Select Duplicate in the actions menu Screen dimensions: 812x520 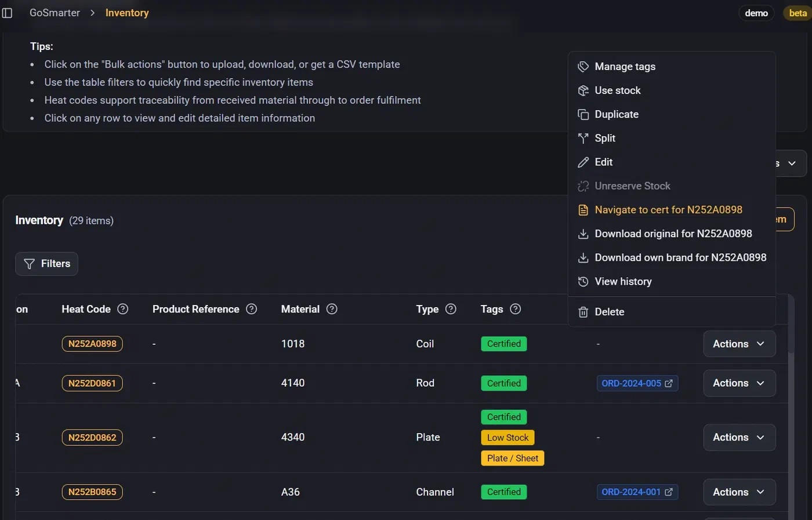coord(672,114)
